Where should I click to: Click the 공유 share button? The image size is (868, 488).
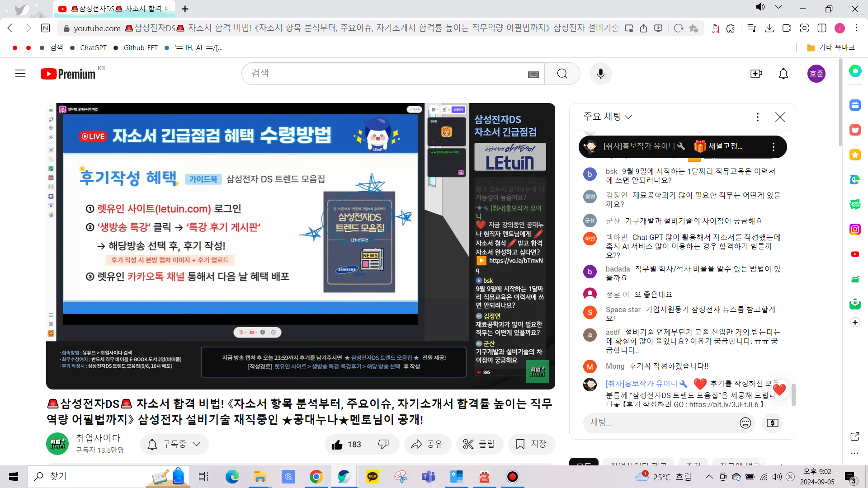pyautogui.click(x=427, y=444)
